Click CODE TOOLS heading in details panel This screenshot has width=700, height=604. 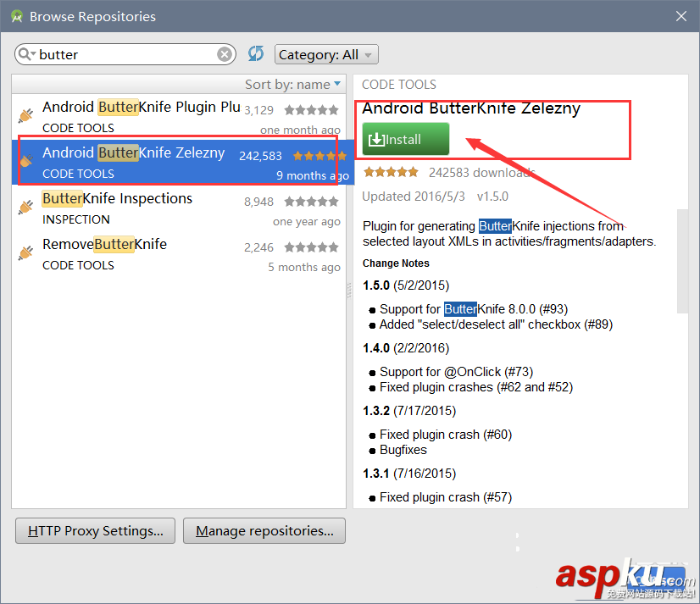click(x=399, y=85)
